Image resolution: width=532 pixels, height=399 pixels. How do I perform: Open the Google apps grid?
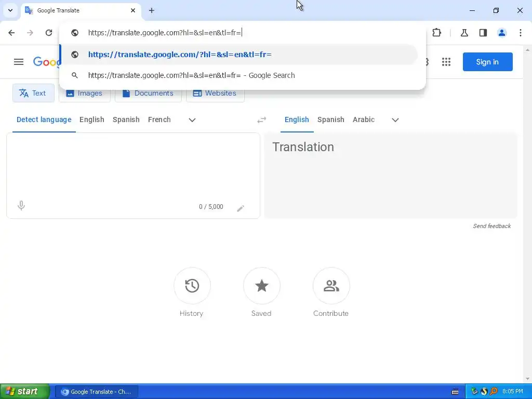pyautogui.click(x=446, y=62)
